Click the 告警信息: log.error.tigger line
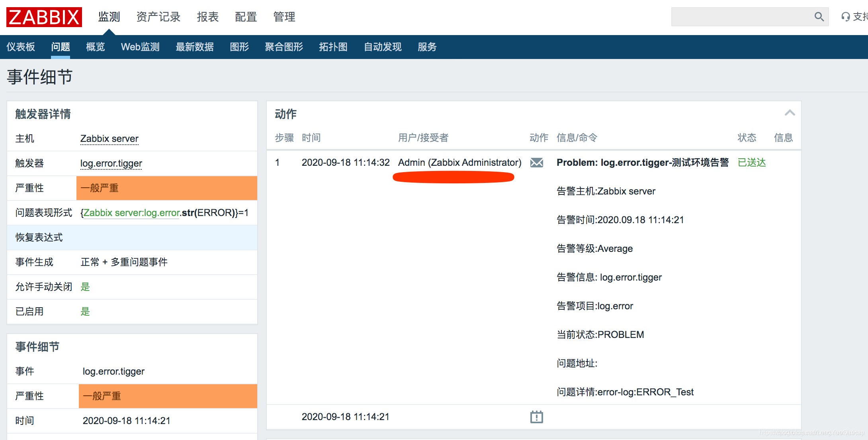 tap(609, 277)
